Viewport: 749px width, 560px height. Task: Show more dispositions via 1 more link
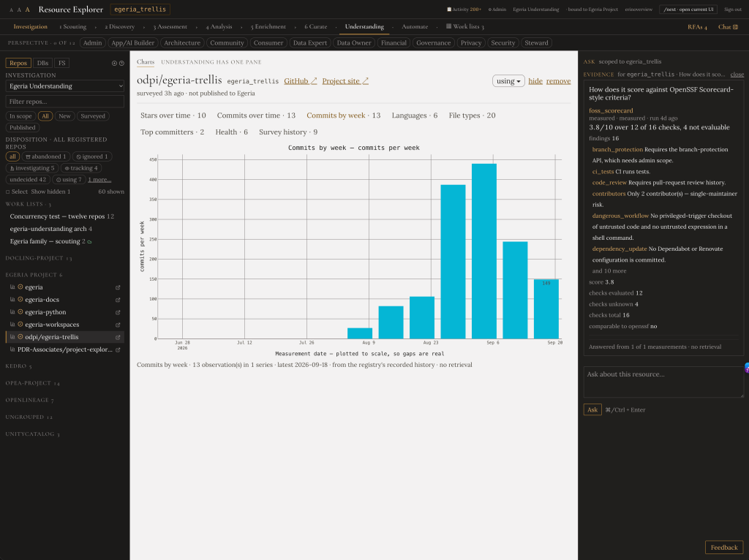(99, 180)
